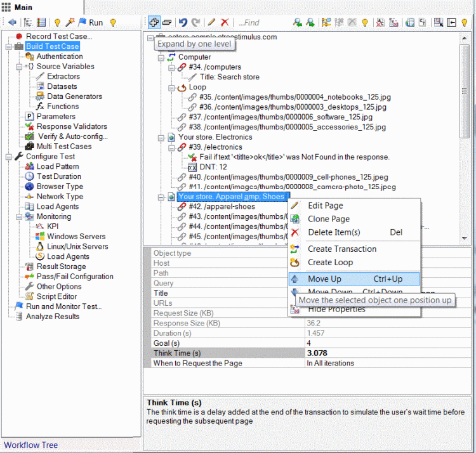Collapse Your store. Electronics page node

click(x=161, y=138)
